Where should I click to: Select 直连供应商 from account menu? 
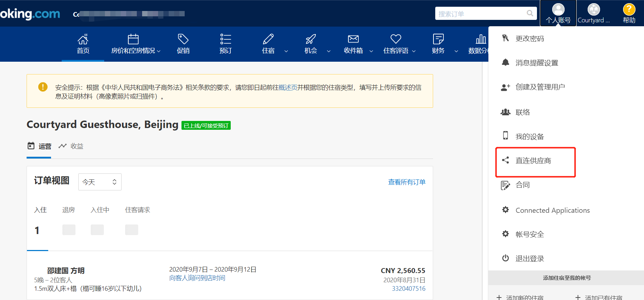tap(533, 161)
